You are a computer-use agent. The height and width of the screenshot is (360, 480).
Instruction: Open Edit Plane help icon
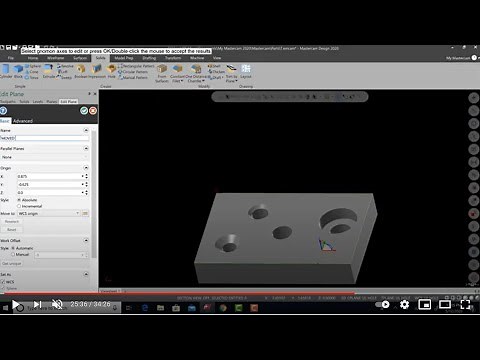point(3,110)
